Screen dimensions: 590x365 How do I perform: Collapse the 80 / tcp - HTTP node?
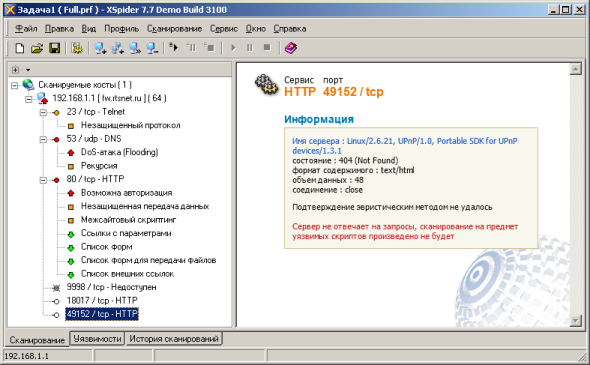pyautogui.click(x=43, y=180)
